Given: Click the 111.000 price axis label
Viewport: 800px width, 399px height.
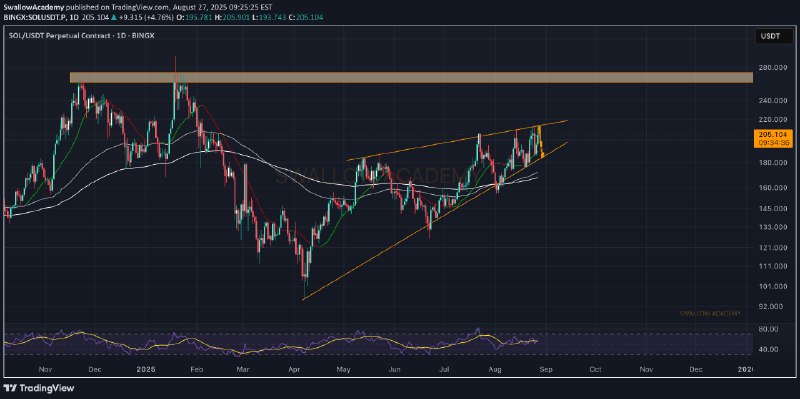Looking at the screenshot, I should (773, 266).
